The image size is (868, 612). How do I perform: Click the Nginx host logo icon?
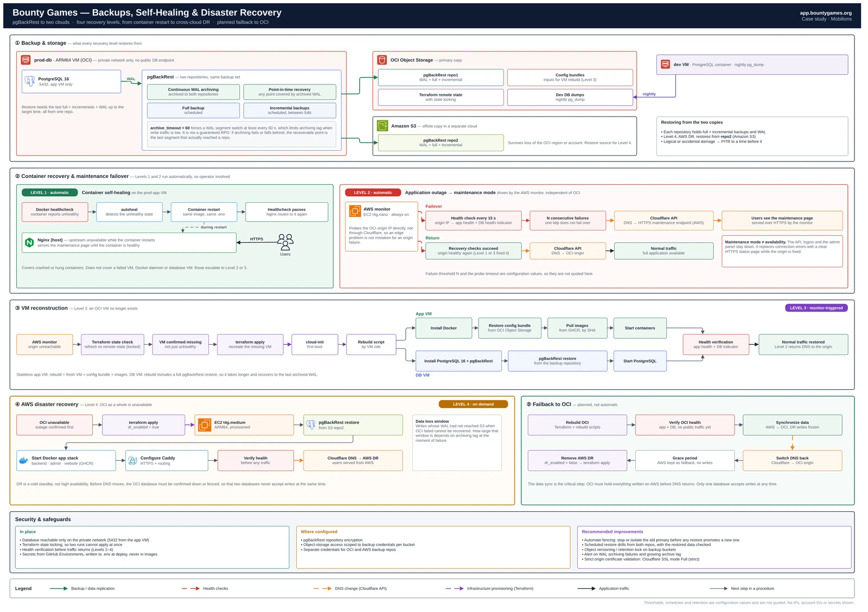pyautogui.click(x=29, y=242)
